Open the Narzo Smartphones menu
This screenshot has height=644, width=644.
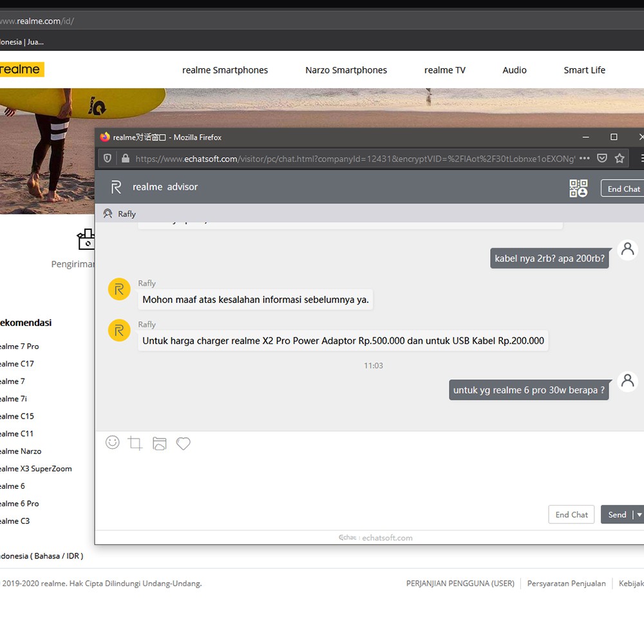pos(346,70)
